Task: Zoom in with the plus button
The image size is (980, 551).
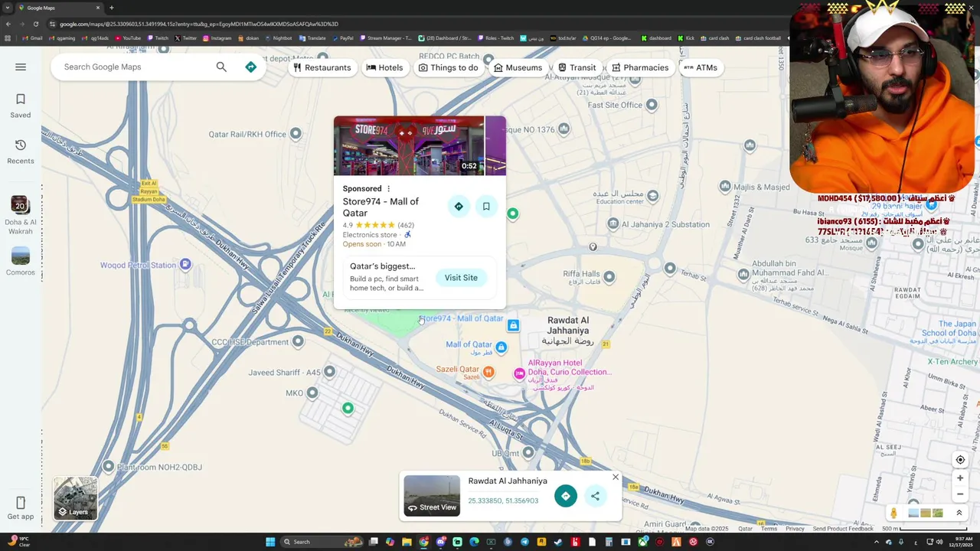Action: click(x=960, y=478)
